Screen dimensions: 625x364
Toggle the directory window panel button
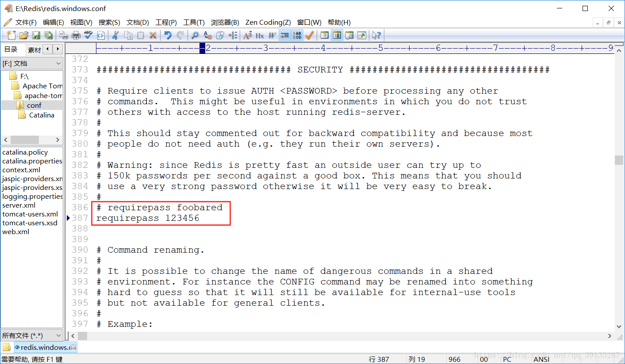tap(325, 35)
